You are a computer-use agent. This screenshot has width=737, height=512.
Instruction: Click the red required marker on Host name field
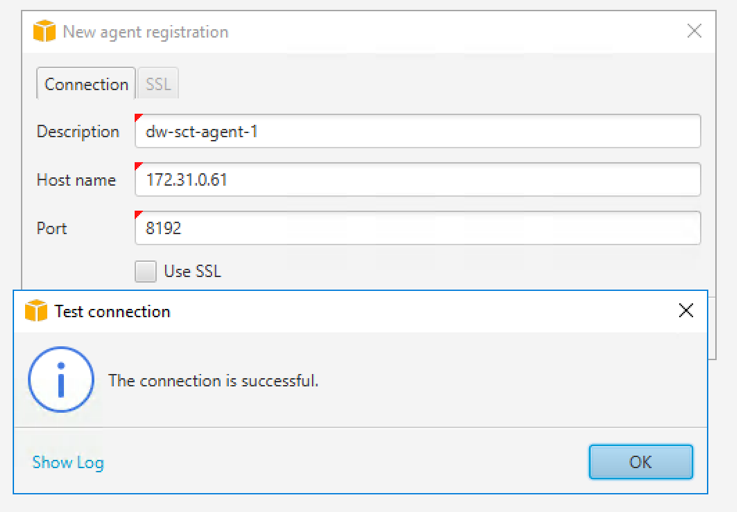[x=138, y=166]
